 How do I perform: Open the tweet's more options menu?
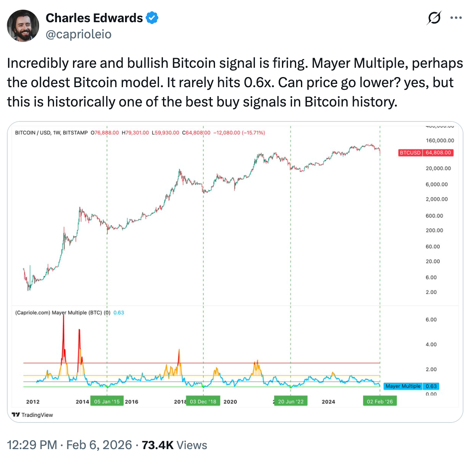click(456, 18)
